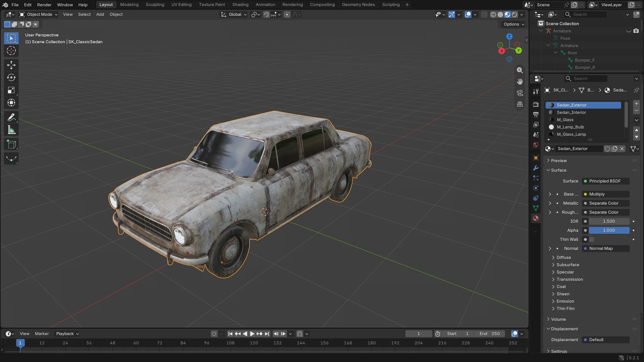Image resolution: width=644 pixels, height=362 pixels.
Task: Expand the Emission section
Action: pos(565,301)
